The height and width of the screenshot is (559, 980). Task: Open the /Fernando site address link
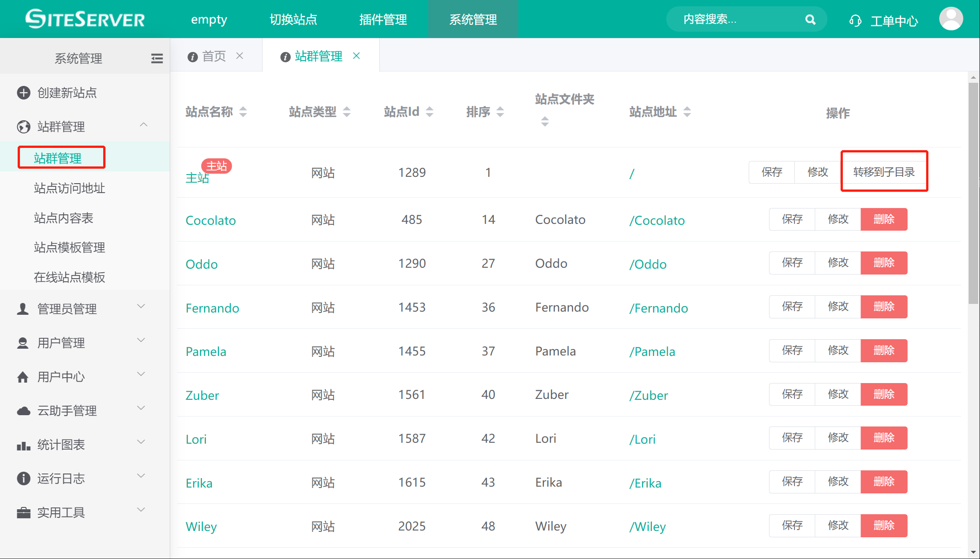(x=659, y=308)
